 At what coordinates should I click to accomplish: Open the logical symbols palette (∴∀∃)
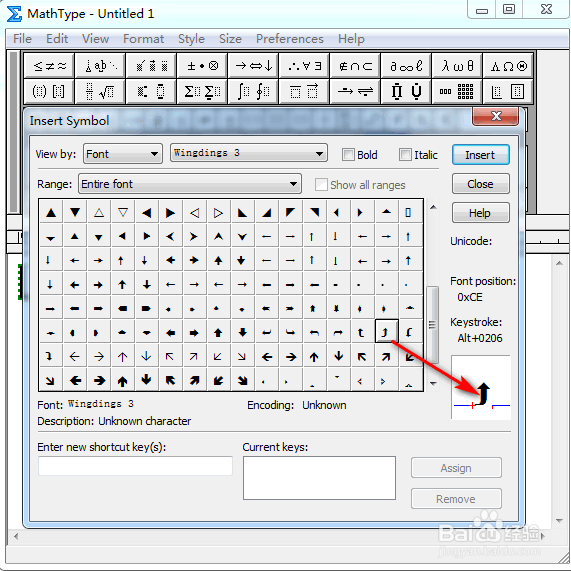[304, 66]
